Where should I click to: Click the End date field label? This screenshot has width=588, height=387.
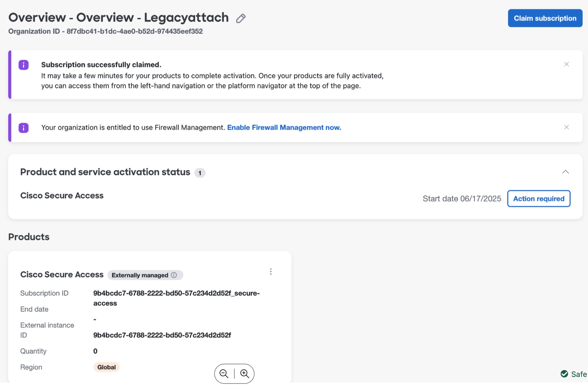(34, 309)
